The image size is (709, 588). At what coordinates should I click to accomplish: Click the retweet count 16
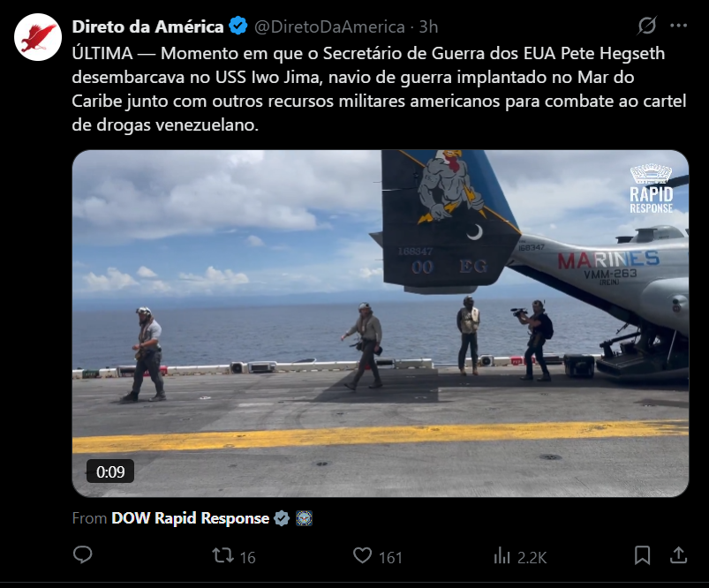click(247, 557)
